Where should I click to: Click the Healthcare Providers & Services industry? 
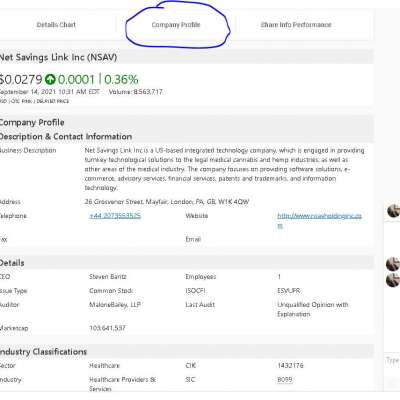click(122, 384)
